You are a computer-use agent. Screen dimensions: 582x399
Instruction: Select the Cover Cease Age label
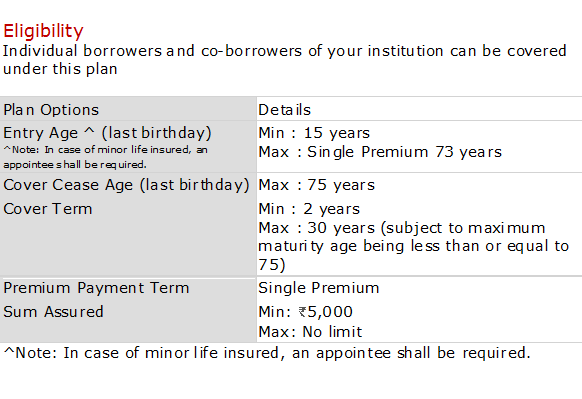coord(126,185)
